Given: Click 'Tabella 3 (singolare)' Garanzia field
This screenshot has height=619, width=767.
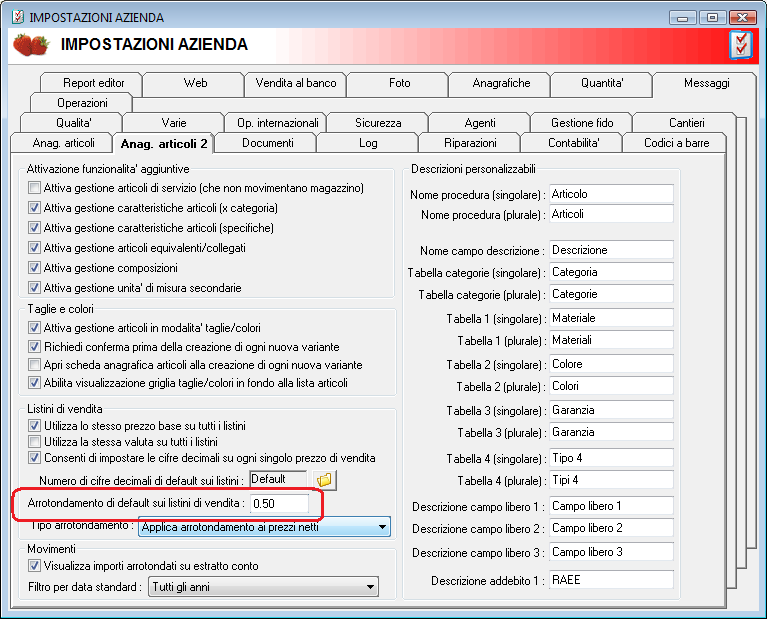Looking at the screenshot, I should click(611, 410).
